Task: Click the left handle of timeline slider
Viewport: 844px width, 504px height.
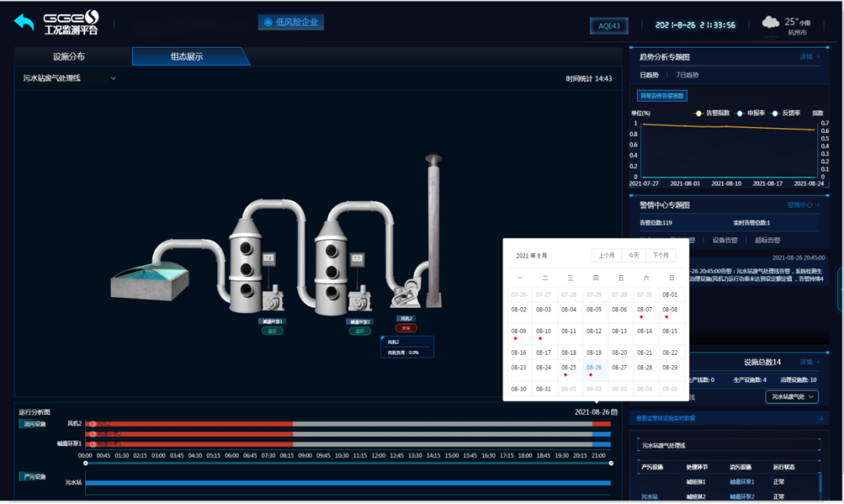Action: (x=86, y=463)
